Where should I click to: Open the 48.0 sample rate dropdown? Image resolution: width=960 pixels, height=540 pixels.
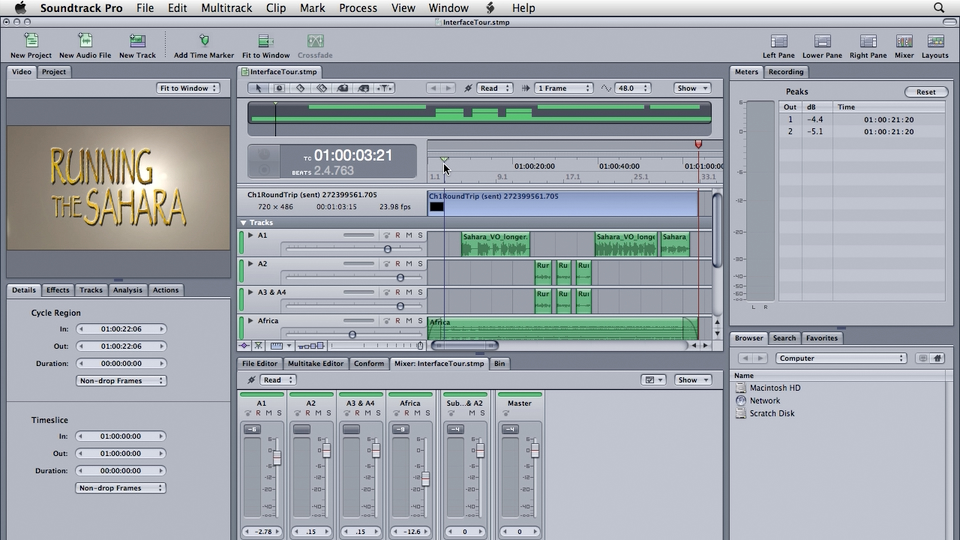pyautogui.click(x=632, y=88)
